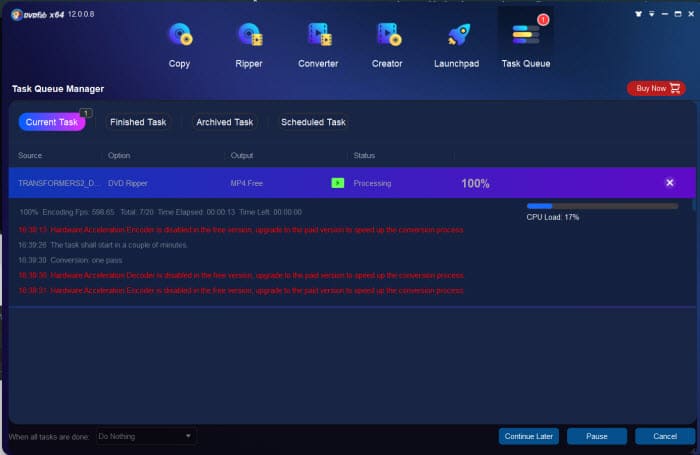Click the 'task shall start in a couple of minutes' log
The image size is (700, 455).
tap(103, 245)
